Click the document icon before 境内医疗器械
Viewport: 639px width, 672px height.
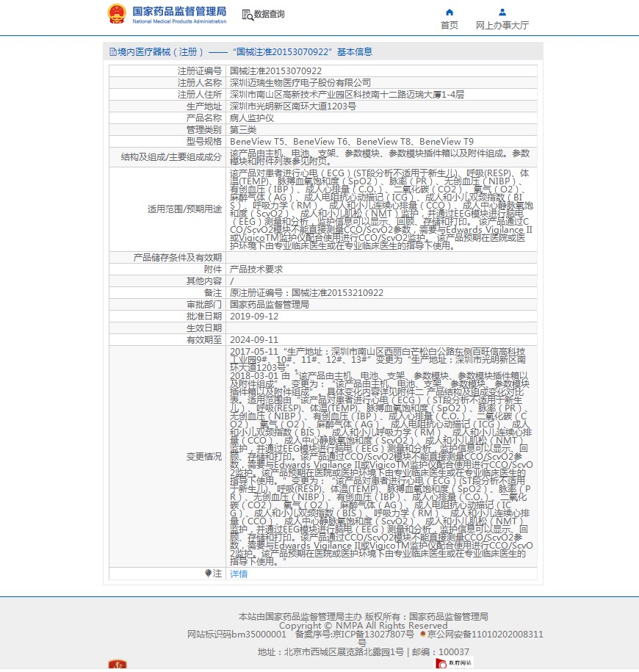(x=112, y=52)
